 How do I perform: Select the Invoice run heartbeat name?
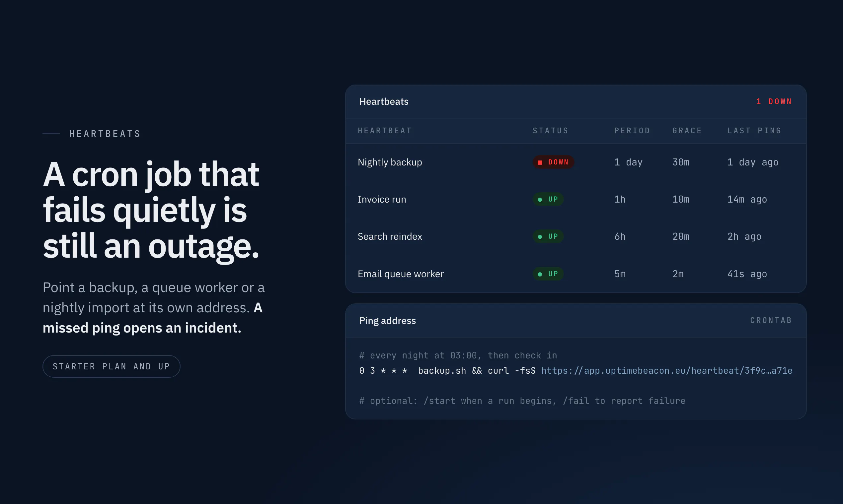(382, 199)
